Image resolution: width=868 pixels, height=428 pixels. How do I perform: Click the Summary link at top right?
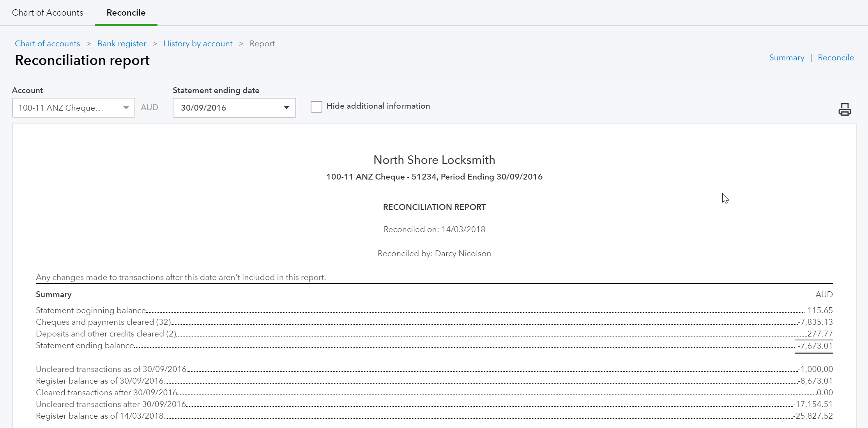pos(786,58)
